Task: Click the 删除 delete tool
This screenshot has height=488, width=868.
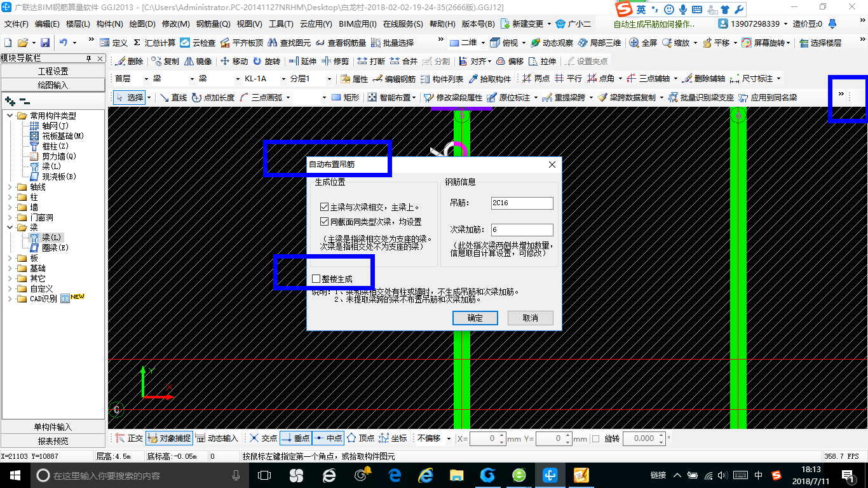Action: pos(129,62)
